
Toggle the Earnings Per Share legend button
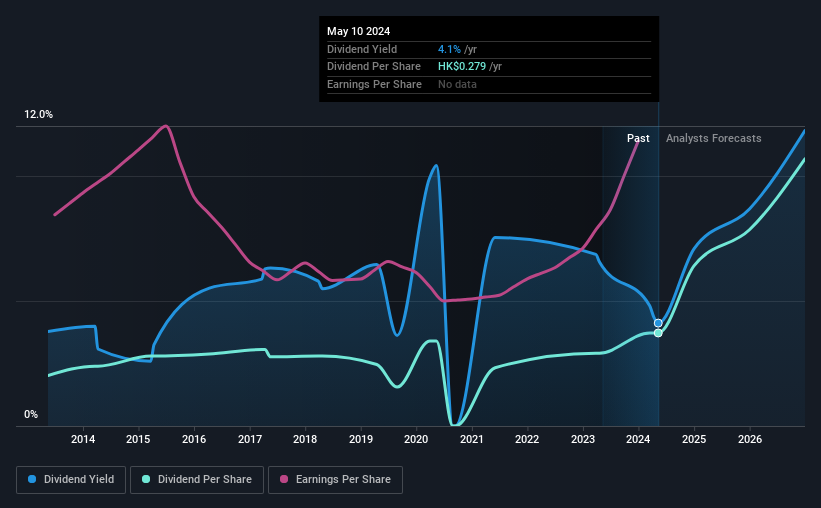coord(335,480)
